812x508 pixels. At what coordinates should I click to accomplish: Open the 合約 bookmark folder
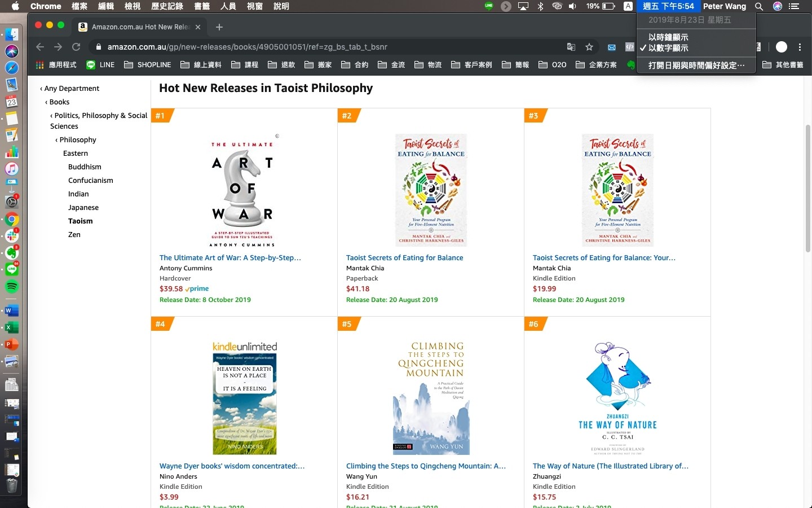pyautogui.click(x=355, y=65)
